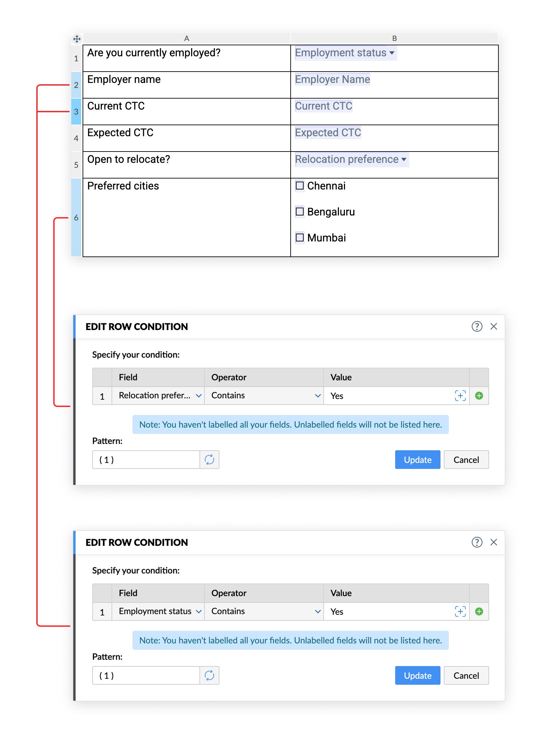The width and height of the screenshot is (560, 748).
Task: Click the Current CTC field placeholder
Action: tap(323, 106)
